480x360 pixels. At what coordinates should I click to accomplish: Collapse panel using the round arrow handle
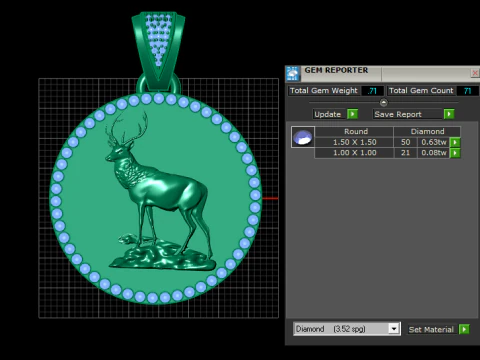click(x=384, y=103)
